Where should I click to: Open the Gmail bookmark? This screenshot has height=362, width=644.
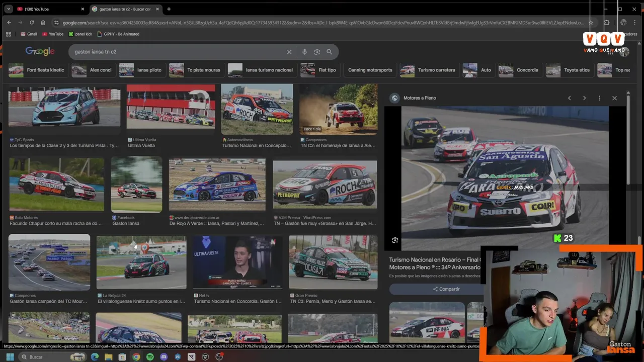click(x=29, y=34)
